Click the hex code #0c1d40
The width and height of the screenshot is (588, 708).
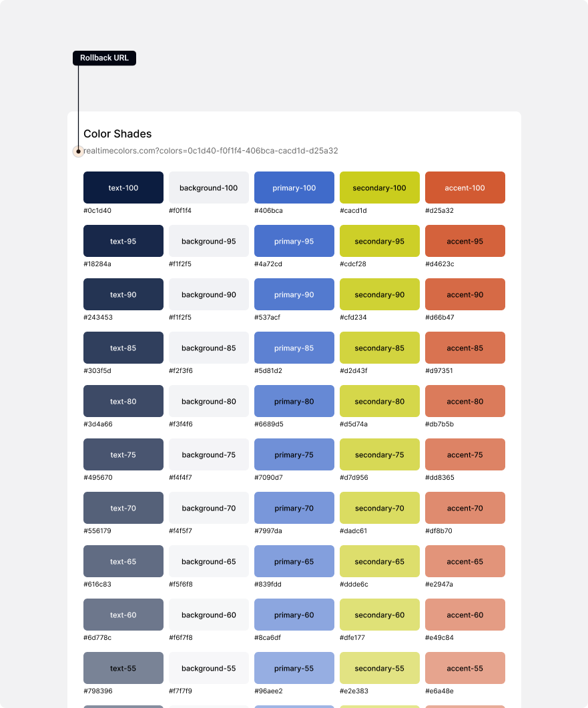[96, 210]
